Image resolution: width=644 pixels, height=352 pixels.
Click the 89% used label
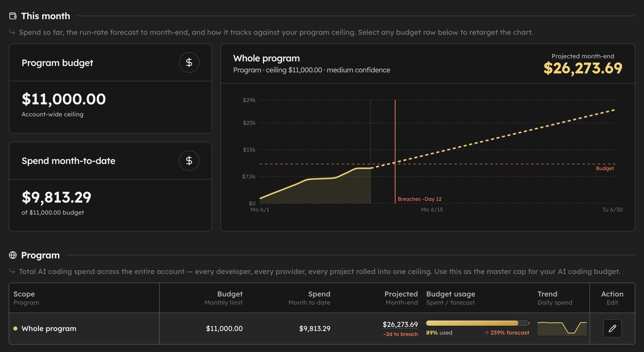tap(439, 333)
